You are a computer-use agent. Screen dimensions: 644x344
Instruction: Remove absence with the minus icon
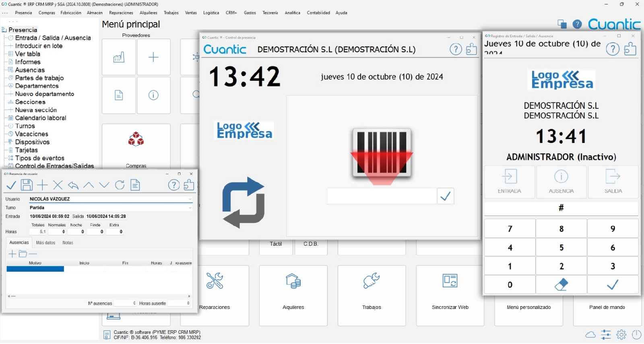coord(33,254)
